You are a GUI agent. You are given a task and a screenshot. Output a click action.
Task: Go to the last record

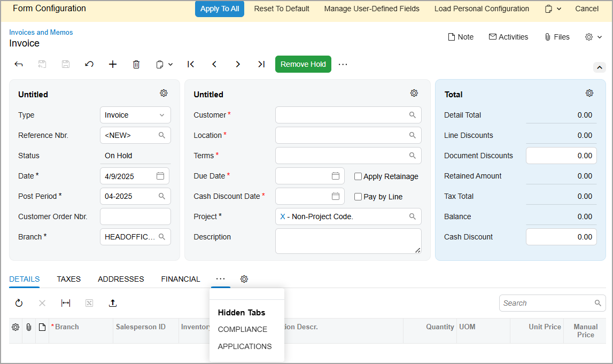point(261,64)
